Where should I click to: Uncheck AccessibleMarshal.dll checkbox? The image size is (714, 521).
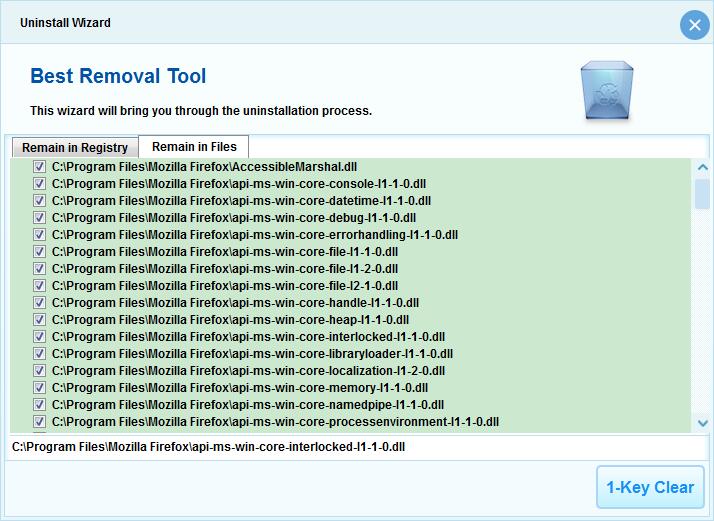tap(39, 167)
